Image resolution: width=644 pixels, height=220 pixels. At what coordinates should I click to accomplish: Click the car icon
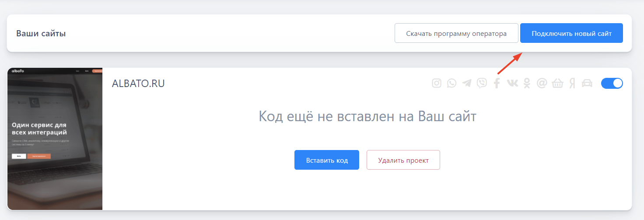587,83
